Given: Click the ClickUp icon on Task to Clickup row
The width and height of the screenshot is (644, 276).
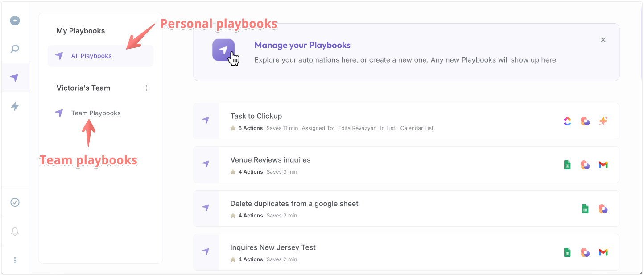Looking at the screenshot, I should pos(567,121).
